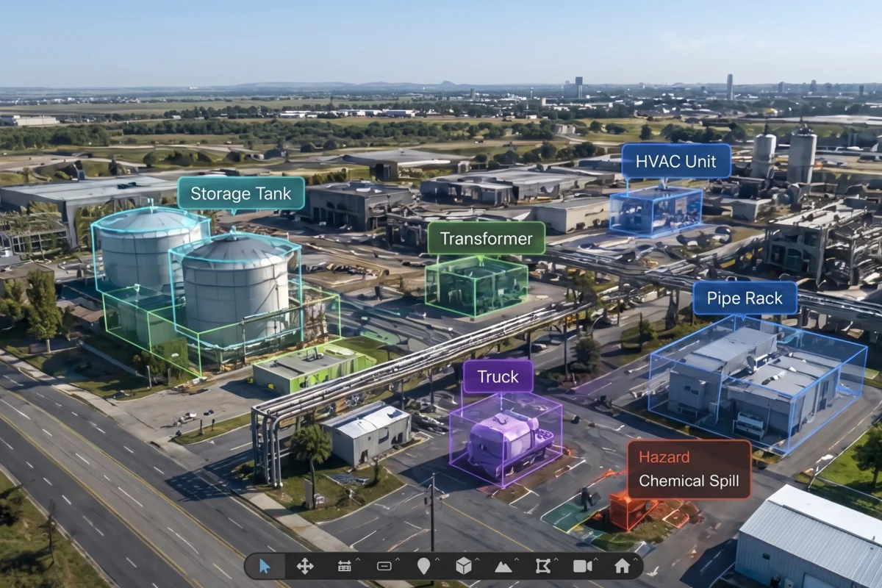Select the green highlighted low building
Screen dimensions: 882x588
tap(314, 367)
